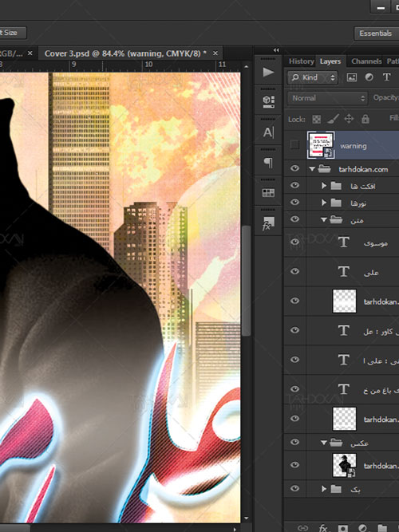Expand the بک group
This screenshot has height=532, width=399.
click(x=324, y=489)
